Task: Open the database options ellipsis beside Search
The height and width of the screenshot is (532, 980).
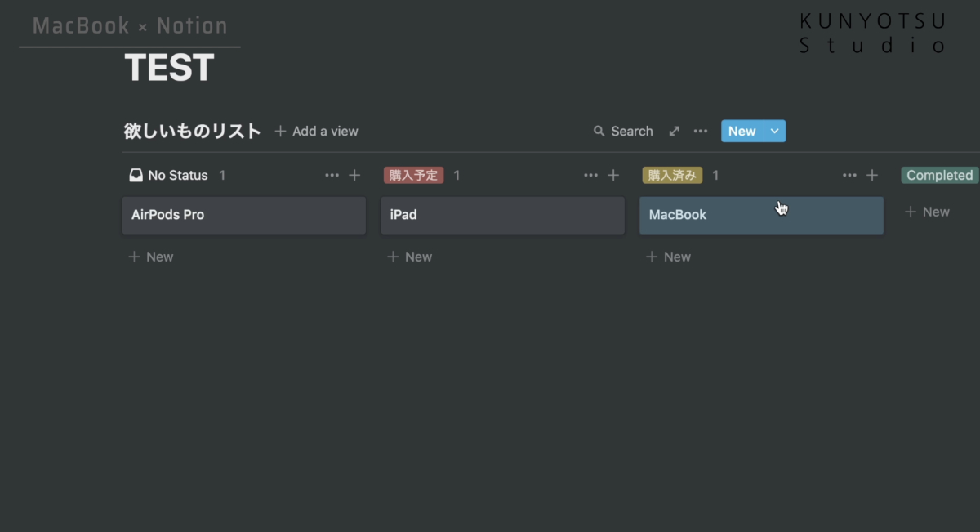Action: point(701,131)
